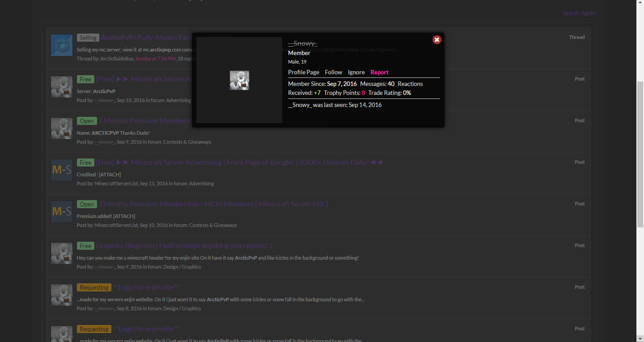
Task: Click 'Premium added! [ATTACH]' snippet text
Action: point(106,216)
